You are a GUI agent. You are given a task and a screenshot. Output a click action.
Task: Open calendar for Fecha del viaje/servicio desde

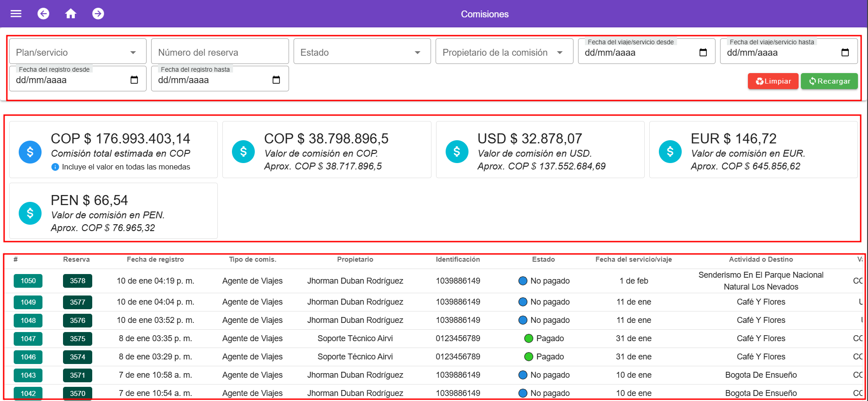pos(703,53)
